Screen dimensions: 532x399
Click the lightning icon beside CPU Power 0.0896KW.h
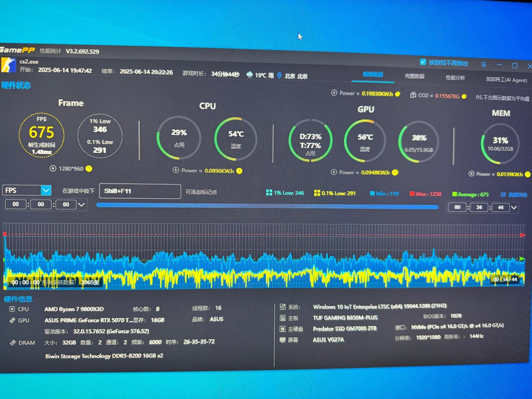click(x=176, y=170)
